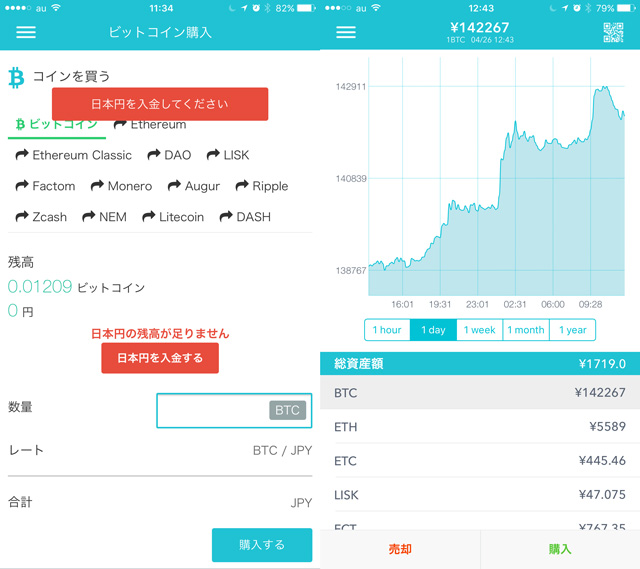
Task: Choose Ethereum Classic coin
Action: [73, 155]
